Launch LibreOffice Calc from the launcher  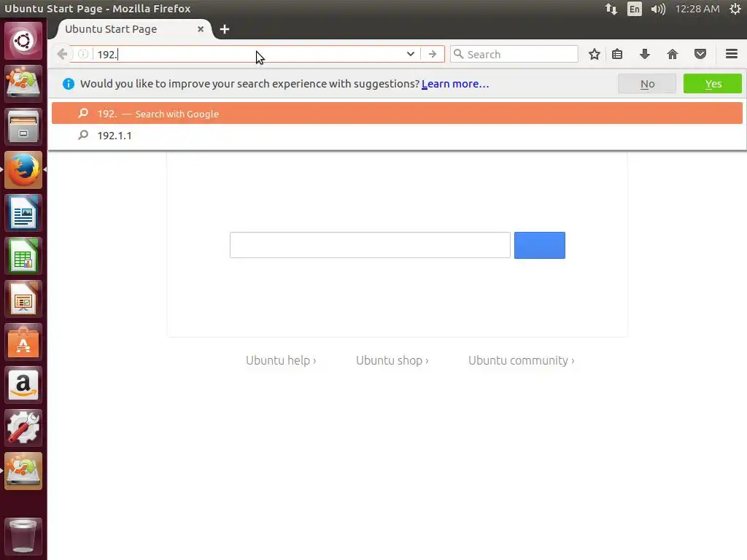23,256
